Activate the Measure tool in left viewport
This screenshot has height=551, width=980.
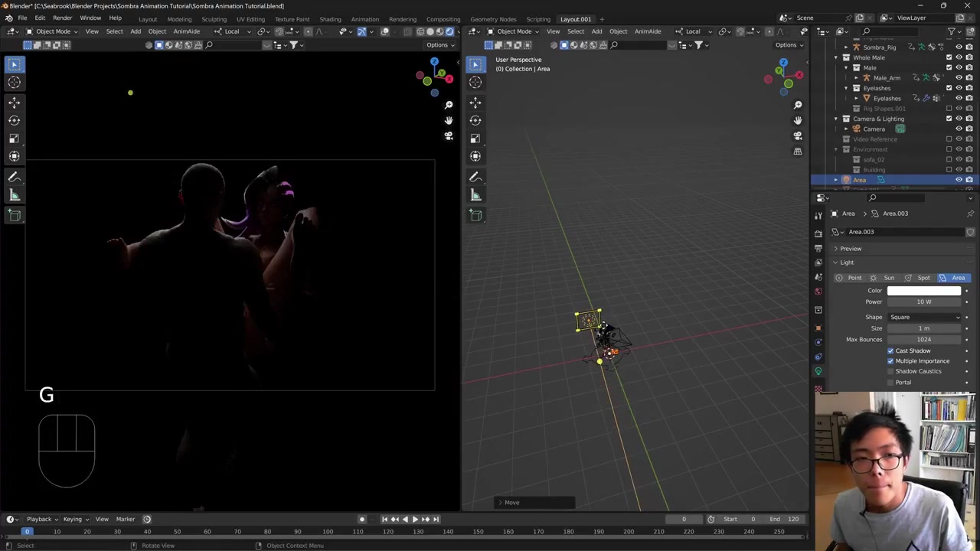[15, 195]
